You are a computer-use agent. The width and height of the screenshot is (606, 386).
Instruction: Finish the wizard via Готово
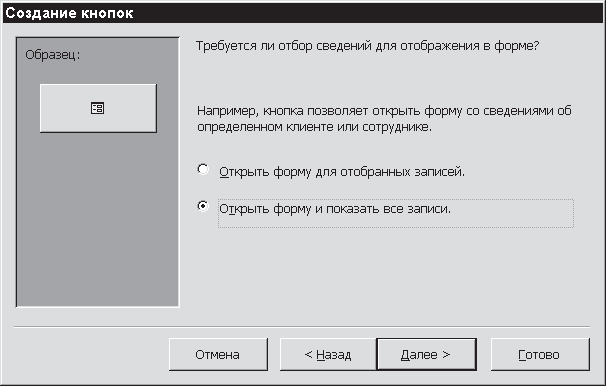540,354
